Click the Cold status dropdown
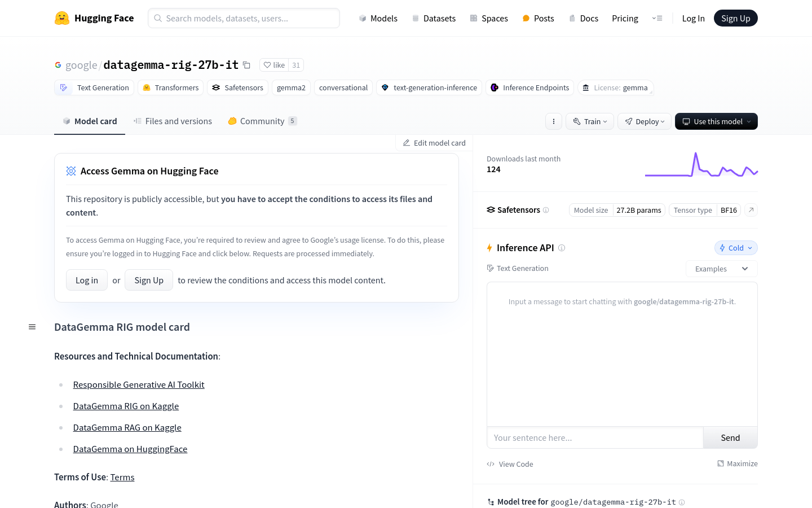Image resolution: width=812 pixels, height=508 pixels. [736, 248]
